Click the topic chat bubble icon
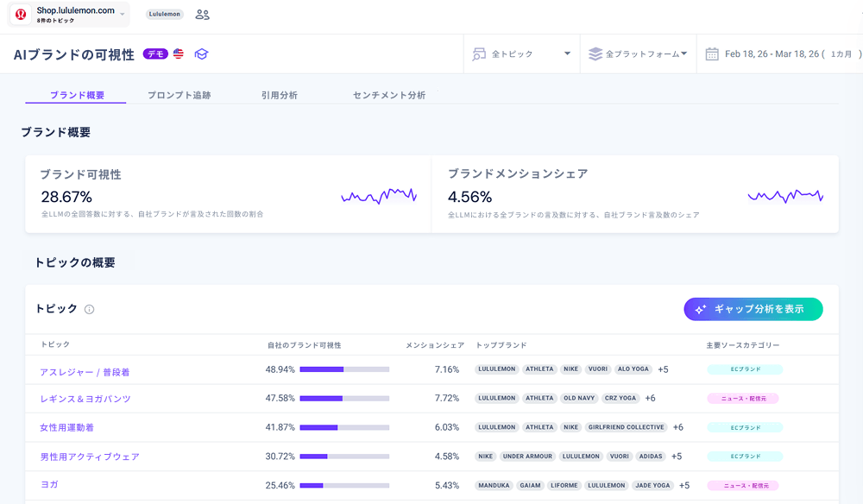 479,54
